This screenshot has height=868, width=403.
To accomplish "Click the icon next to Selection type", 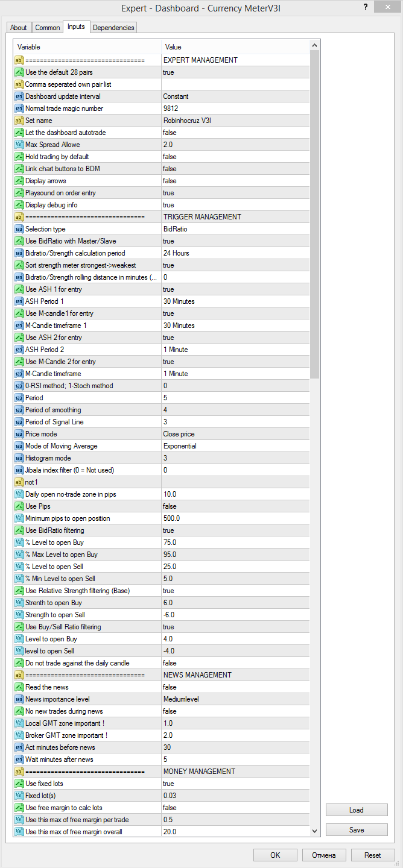I will coord(19,229).
